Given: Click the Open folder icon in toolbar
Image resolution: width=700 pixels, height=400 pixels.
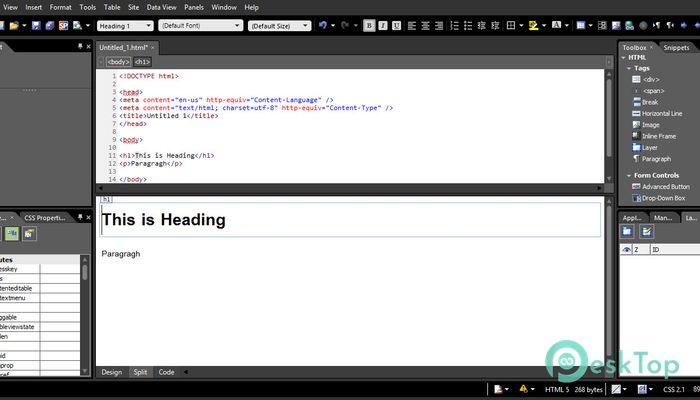Looking at the screenshot, I should 14,26.
